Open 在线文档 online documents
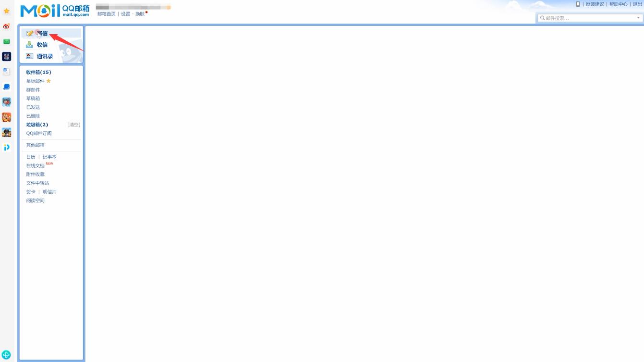Image resolution: width=644 pixels, height=362 pixels. point(35,165)
